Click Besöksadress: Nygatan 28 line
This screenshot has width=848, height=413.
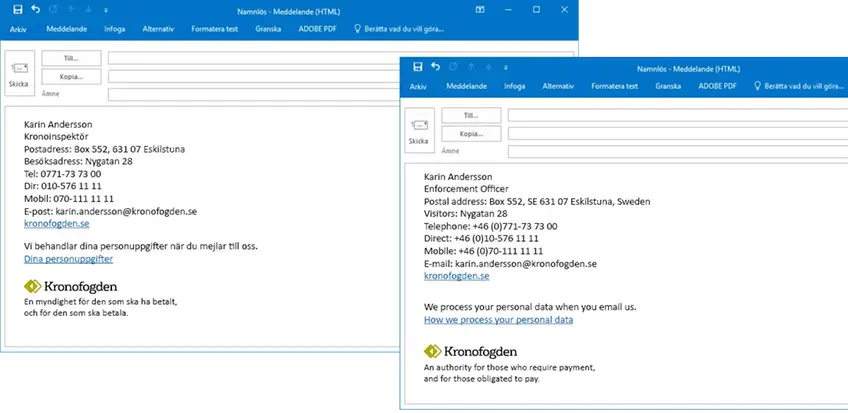pos(78,161)
